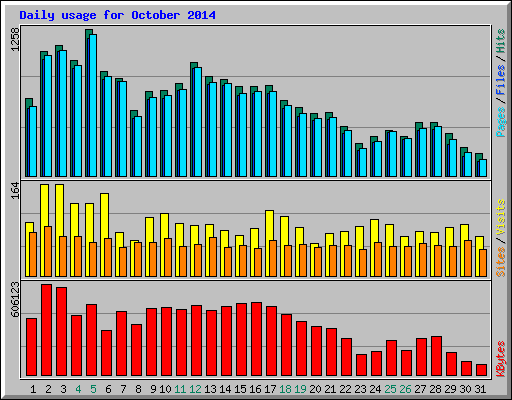Click day label 15 on the axis
Image resolution: width=512 pixels, height=400 pixels.
(x=240, y=389)
